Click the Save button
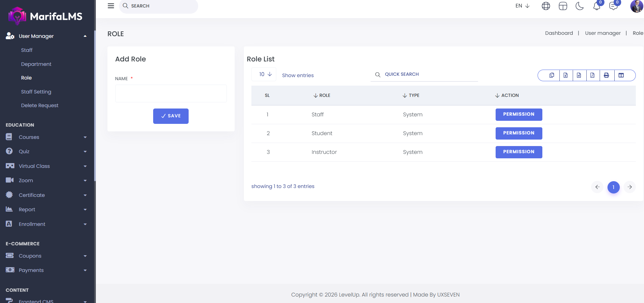 pos(171,116)
